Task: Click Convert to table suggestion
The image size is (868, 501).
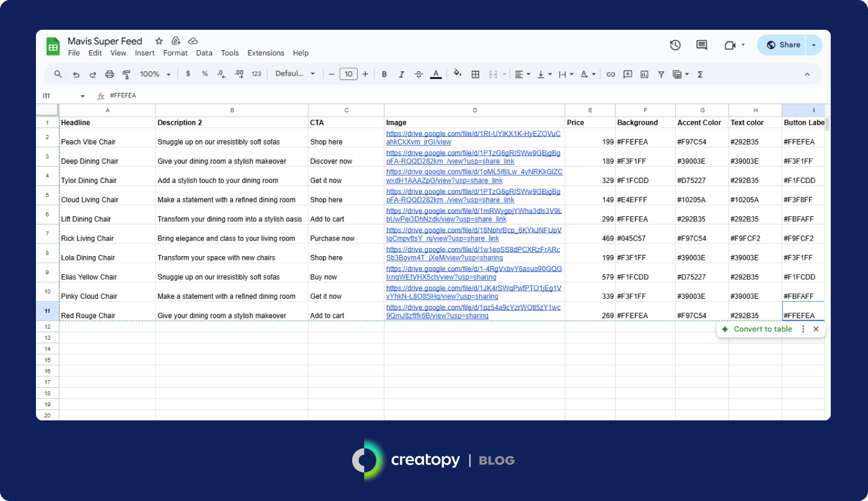Action: (763, 329)
